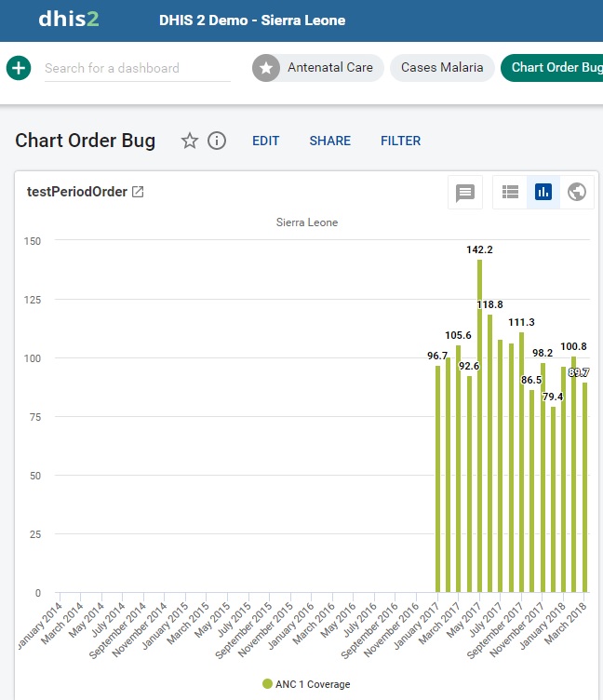Open the Cases Malaria dashboard chip

tap(442, 68)
